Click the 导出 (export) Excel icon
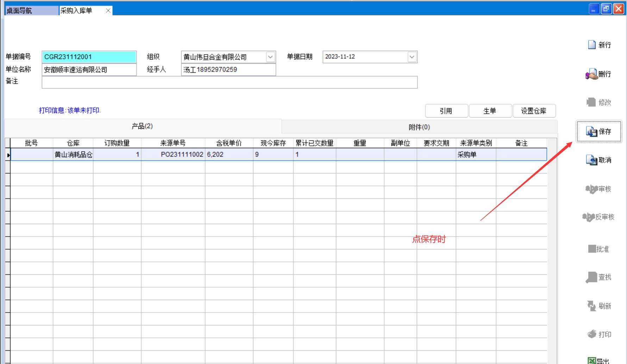Viewport: 627px width, 364px height. point(592,360)
